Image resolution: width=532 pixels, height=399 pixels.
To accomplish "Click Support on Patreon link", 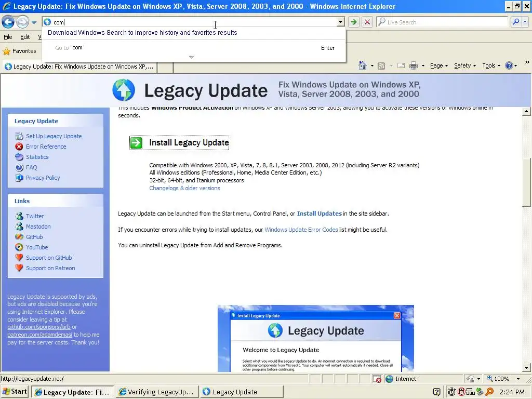I will pos(50,268).
